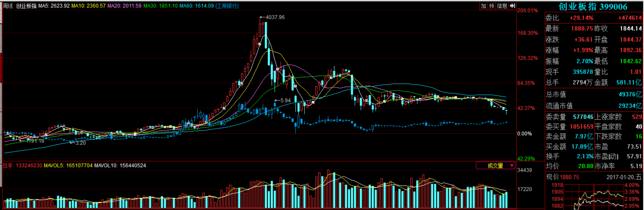Click the MAVOL5 volume average label

pos(68,166)
